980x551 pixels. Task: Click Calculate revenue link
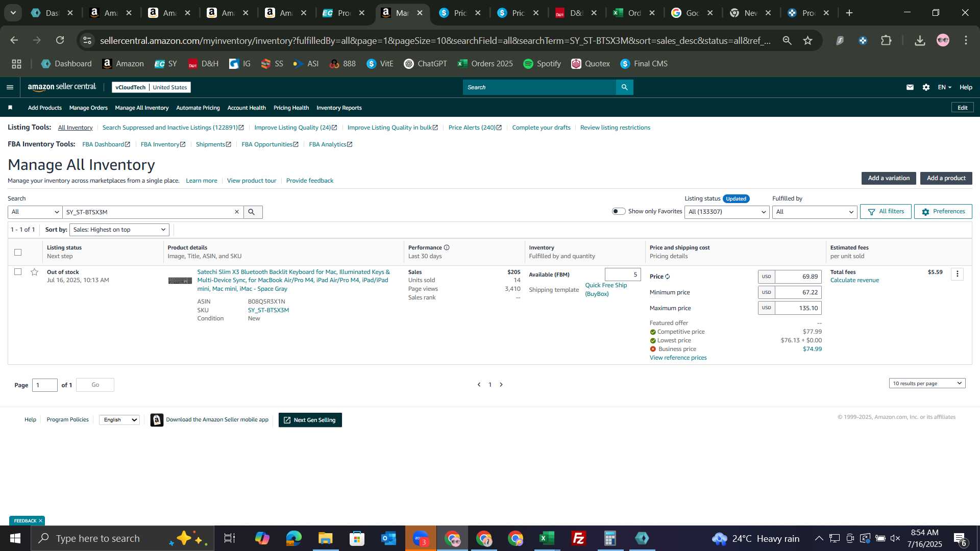pyautogui.click(x=854, y=280)
